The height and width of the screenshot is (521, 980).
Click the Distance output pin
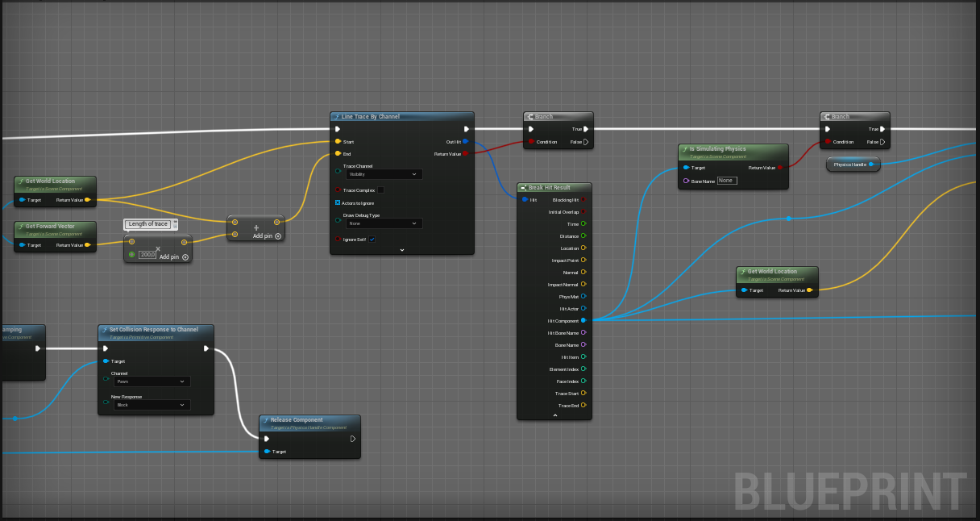583,235
